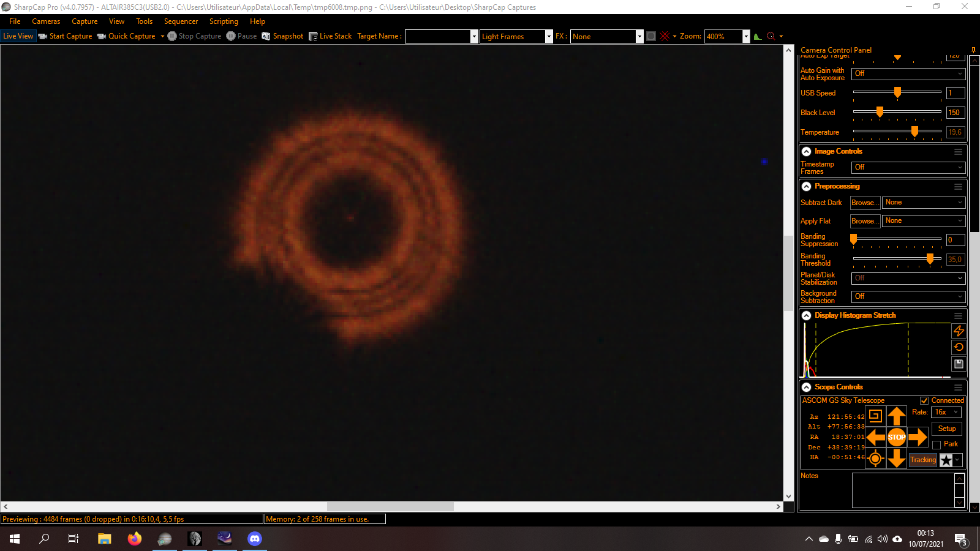Screen dimensions: 980x551
Task: Click Browse for Subtract Dark
Action: pyautogui.click(x=865, y=203)
